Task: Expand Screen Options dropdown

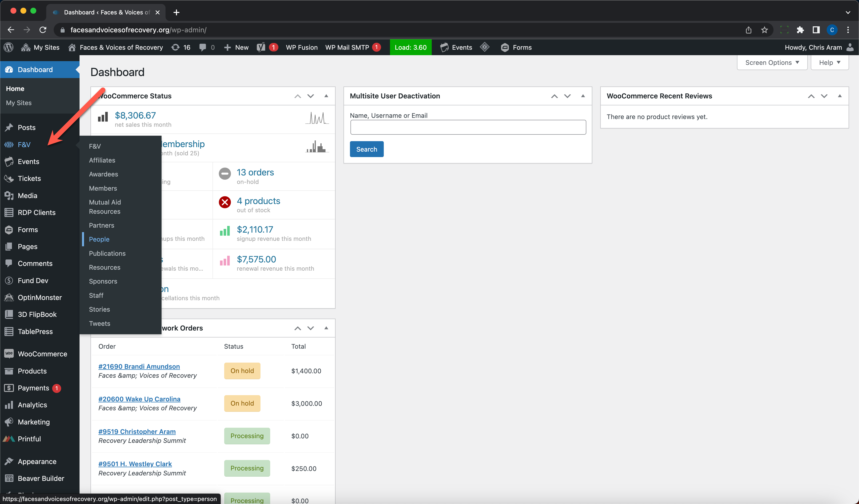Action: click(x=772, y=62)
